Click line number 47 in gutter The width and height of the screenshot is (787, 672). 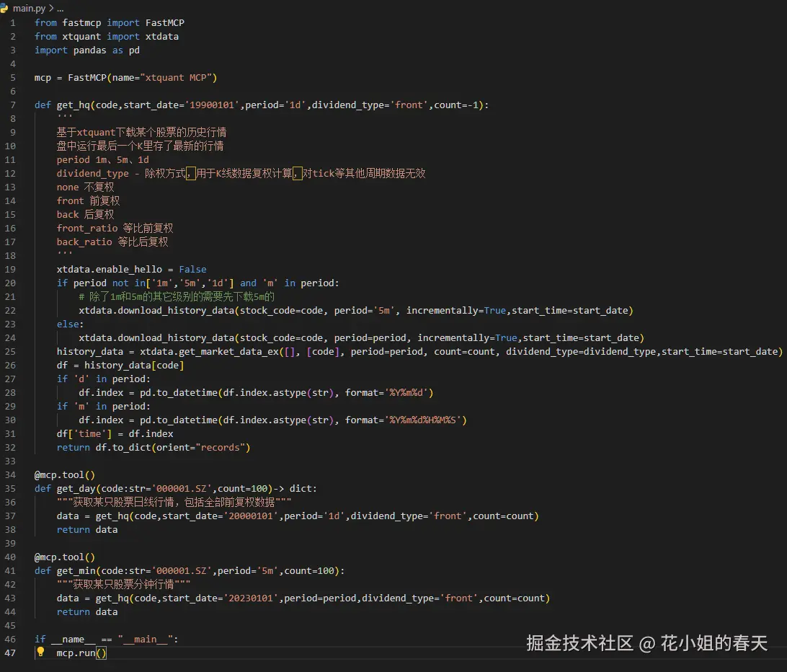pos(10,653)
